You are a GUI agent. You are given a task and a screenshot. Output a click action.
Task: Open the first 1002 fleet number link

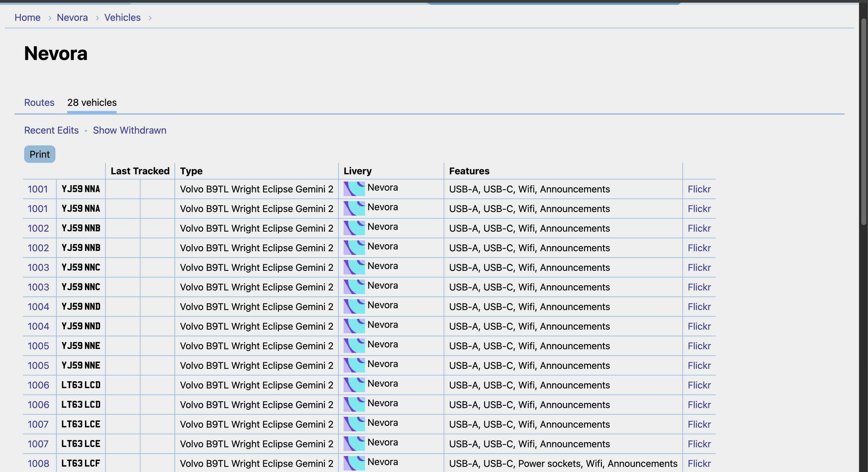tap(38, 228)
